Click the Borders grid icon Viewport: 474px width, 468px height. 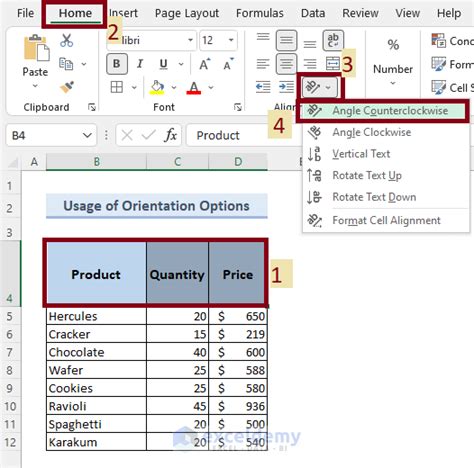pos(117,87)
